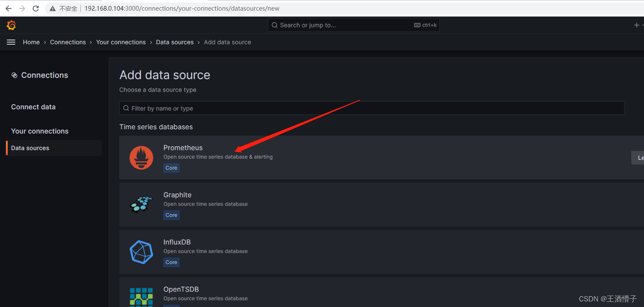Click Core badge under InfluxDB
Viewport: 644px width, 307px height.
point(172,262)
